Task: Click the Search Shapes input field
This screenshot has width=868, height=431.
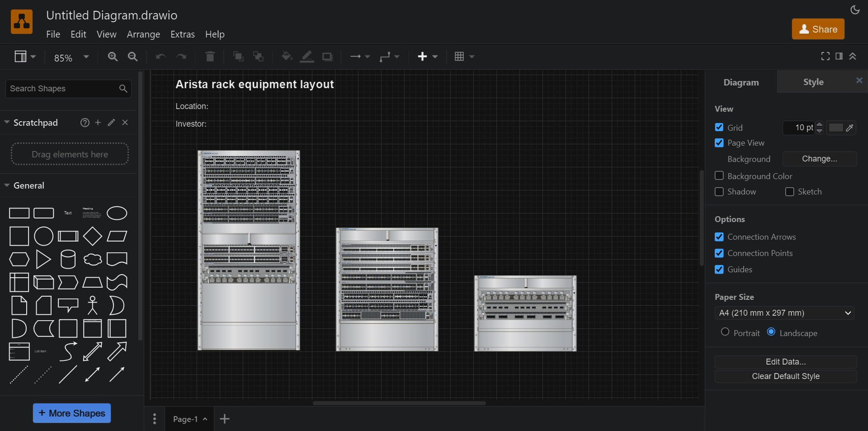Action: click(68, 89)
